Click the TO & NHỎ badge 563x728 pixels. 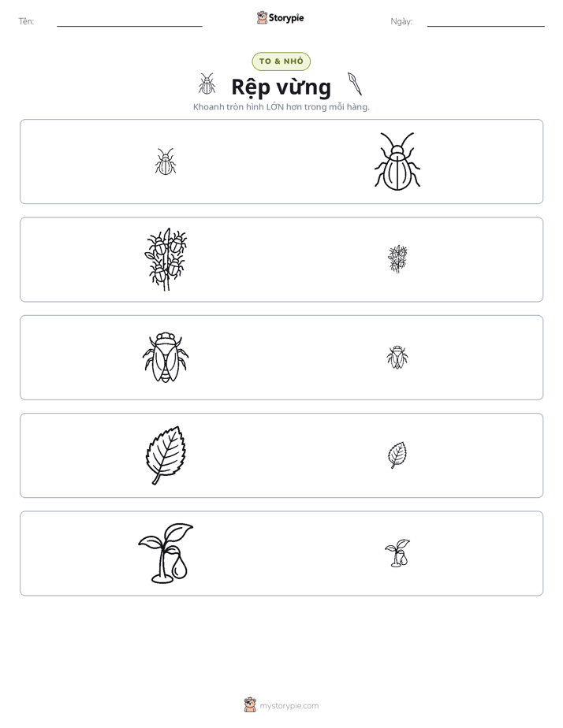(x=281, y=61)
